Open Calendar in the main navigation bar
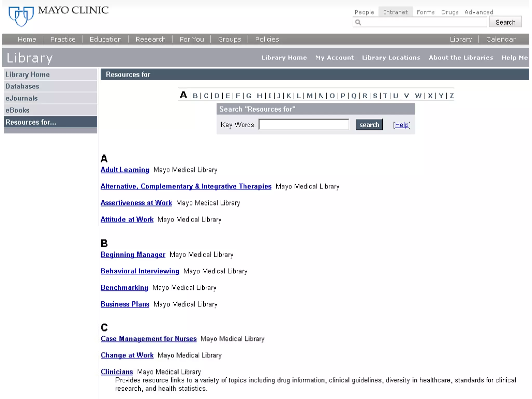The width and height of the screenshot is (532, 399). [501, 39]
